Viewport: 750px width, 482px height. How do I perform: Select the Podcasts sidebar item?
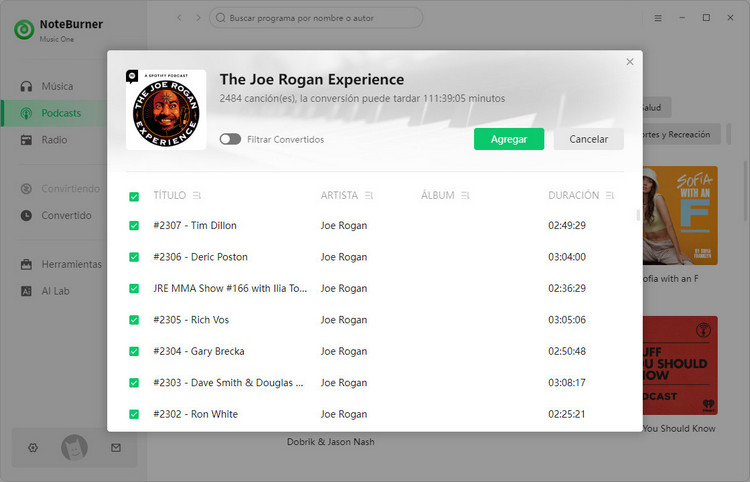55,113
